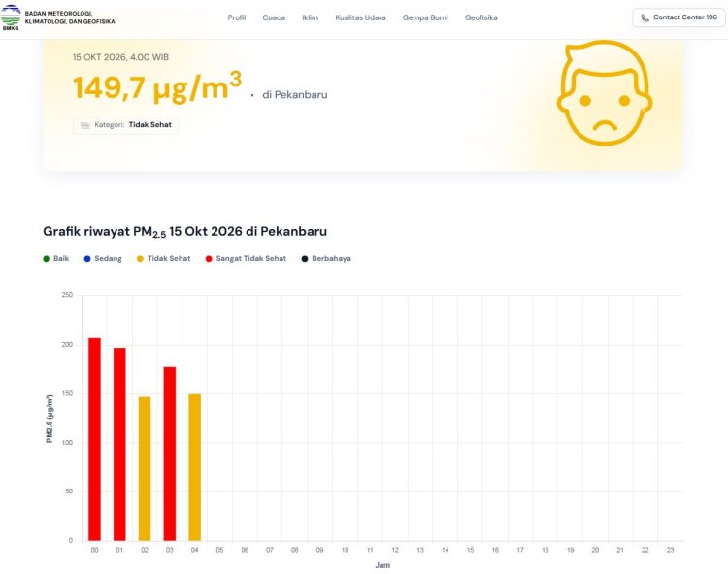
Task: Toggle the Sangat Tidak Sehat legend item
Action: (x=246, y=258)
